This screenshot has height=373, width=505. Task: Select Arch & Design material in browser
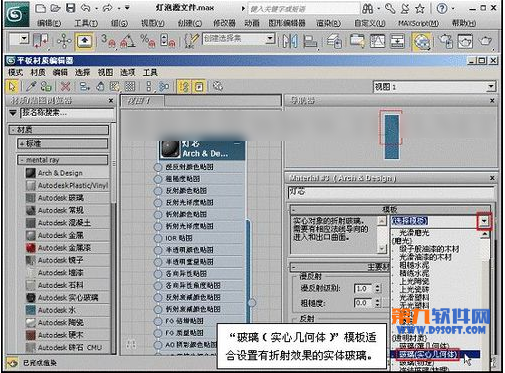click(67, 173)
